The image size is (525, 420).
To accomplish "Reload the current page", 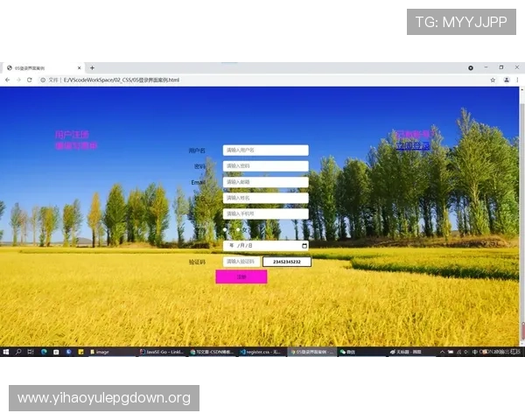I will (x=30, y=80).
